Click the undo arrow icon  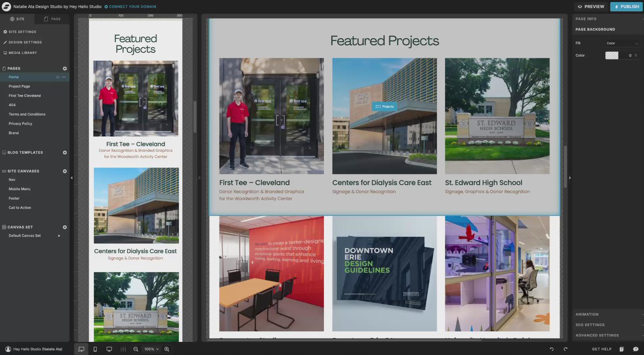[x=551, y=349]
